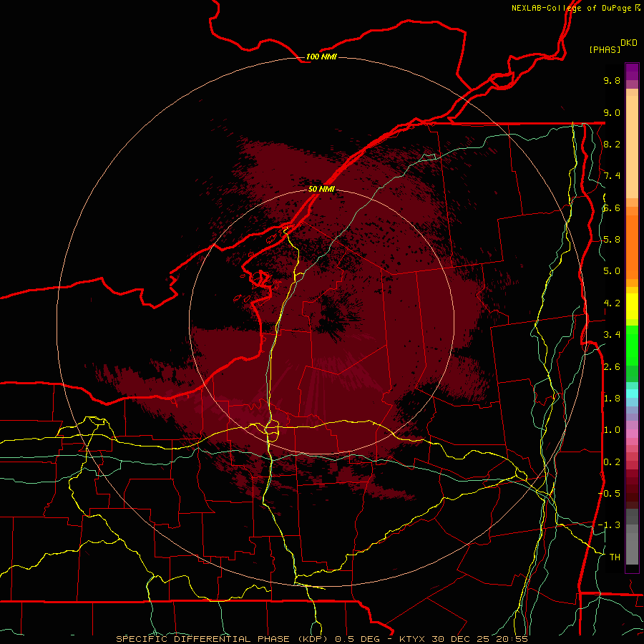This screenshot has height=644, width=644.
Task: Click the DKD legend title
Action: pos(628,43)
